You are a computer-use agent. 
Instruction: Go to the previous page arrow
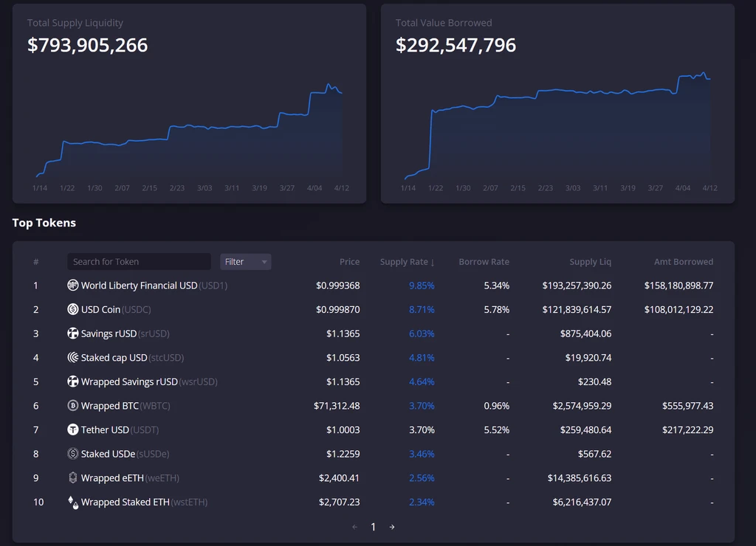pos(355,528)
